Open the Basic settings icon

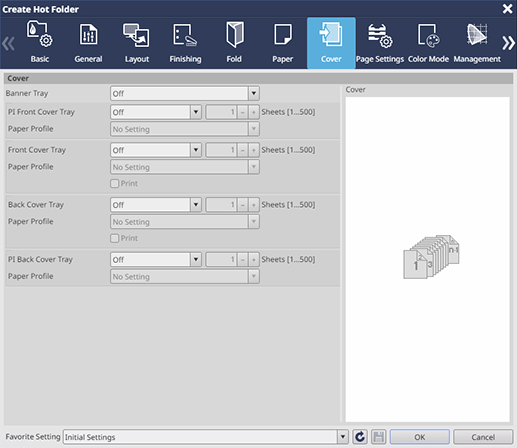pyautogui.click(x=40, y=43)
